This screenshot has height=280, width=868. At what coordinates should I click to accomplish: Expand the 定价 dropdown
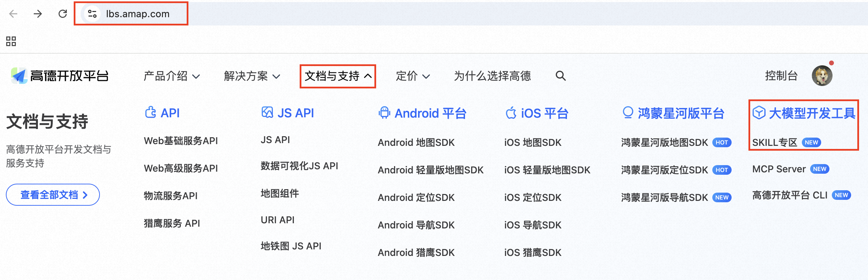click(x=413, y=76)
